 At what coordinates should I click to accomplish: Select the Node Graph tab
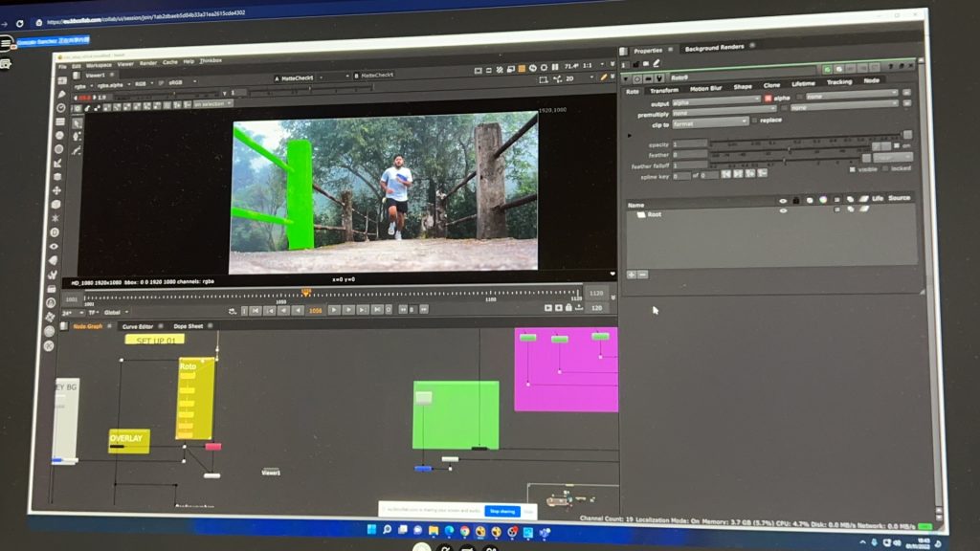click(x=87, y=327)
